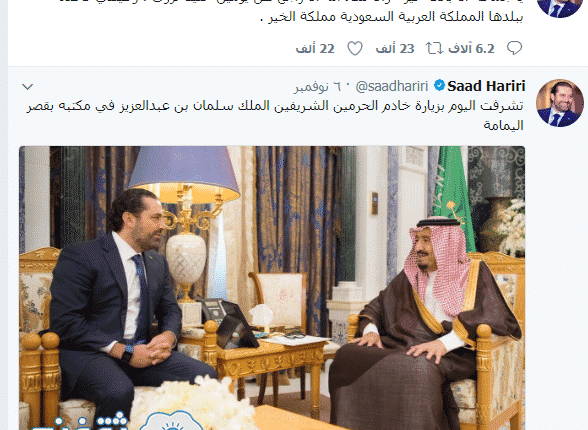Click the @saadhariri handle
The image size is (588, 430).
(x=392, y=87)
